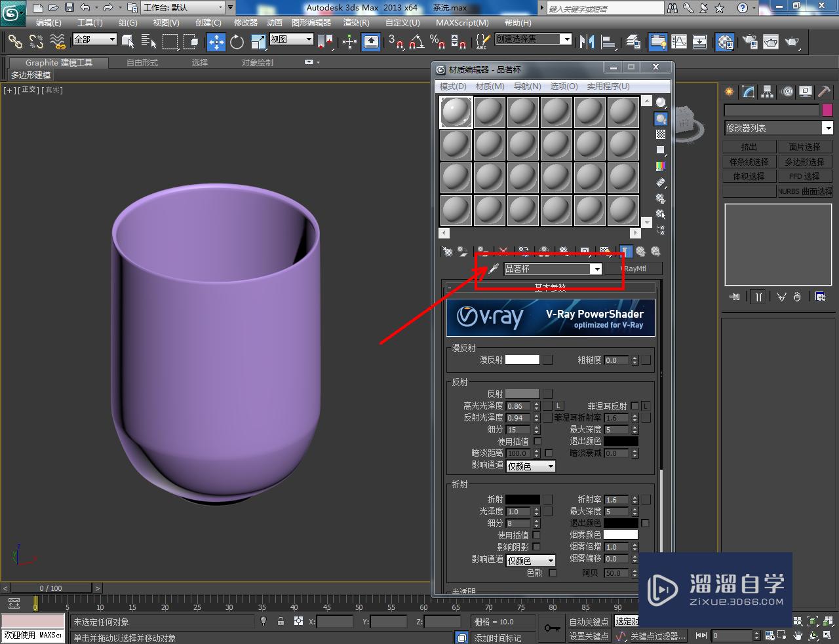
Task: Open the MAXScript(M) menu
Action: (x=462, y=22)
